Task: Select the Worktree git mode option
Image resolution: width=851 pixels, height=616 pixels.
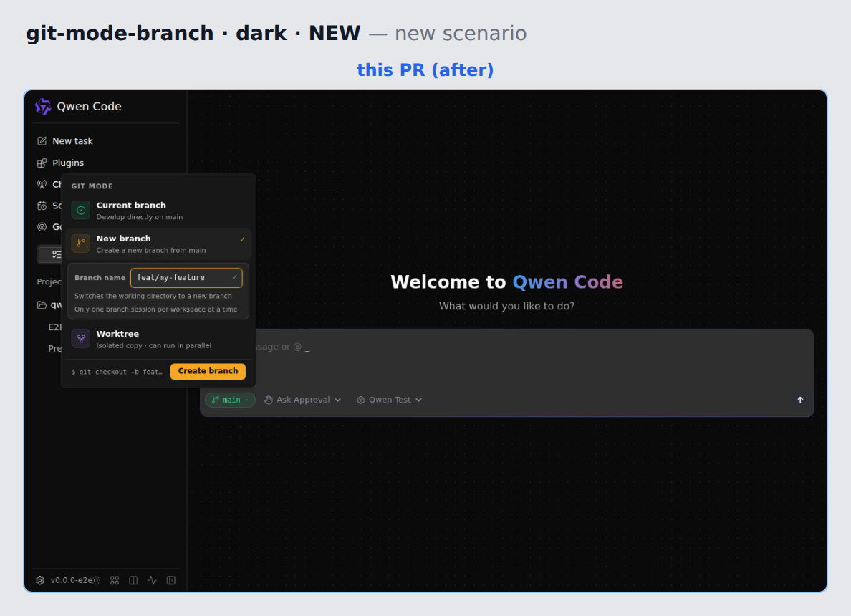Action: [158, 340]
